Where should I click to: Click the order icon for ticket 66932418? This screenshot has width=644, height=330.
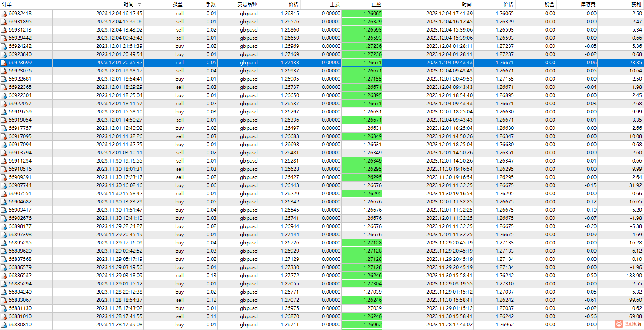tap(4, 14)
